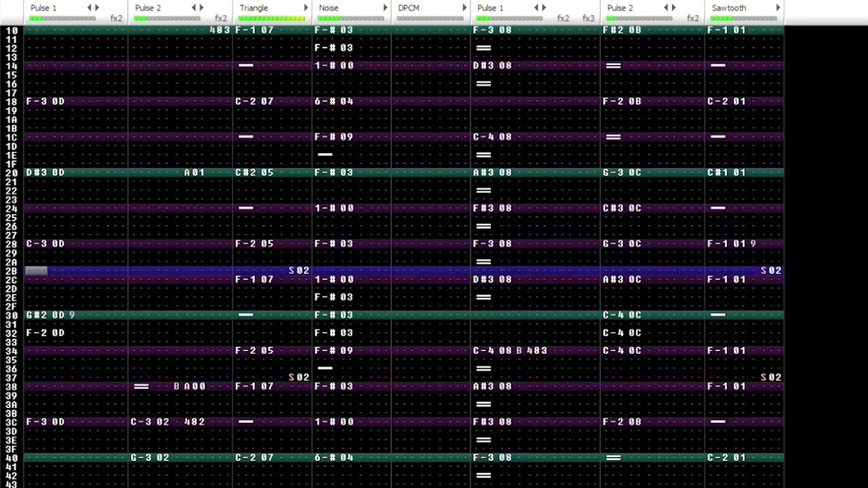Select note C-3 0D on row 28
The height and width of the screenshot is (488, 868).
click(x=45, y=244)
